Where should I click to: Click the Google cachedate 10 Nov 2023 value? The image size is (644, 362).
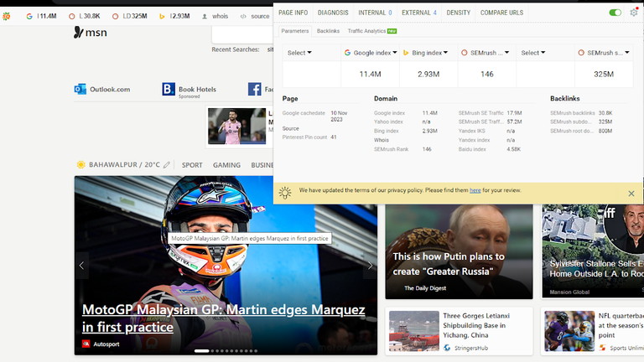tap(339, 116)
